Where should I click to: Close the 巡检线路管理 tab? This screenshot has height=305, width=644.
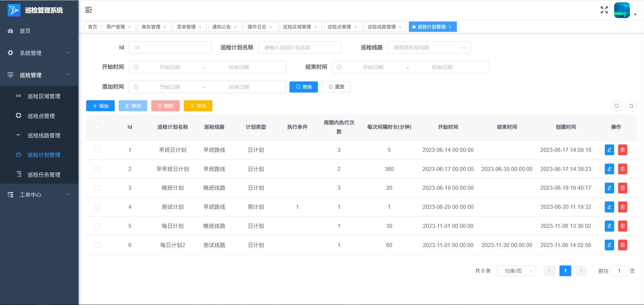tap(400, 27)
